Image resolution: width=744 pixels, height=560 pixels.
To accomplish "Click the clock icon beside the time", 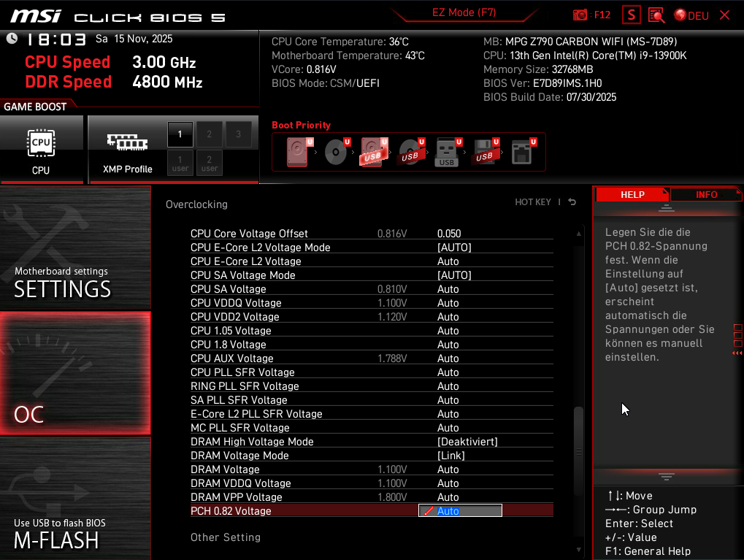I will click(12, 39).
